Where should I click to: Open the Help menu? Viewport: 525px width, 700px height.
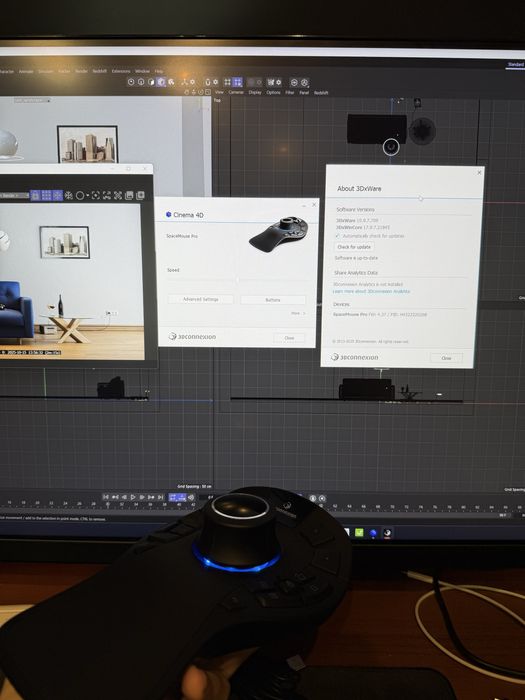pyautogui.click(x=159, y=71)
